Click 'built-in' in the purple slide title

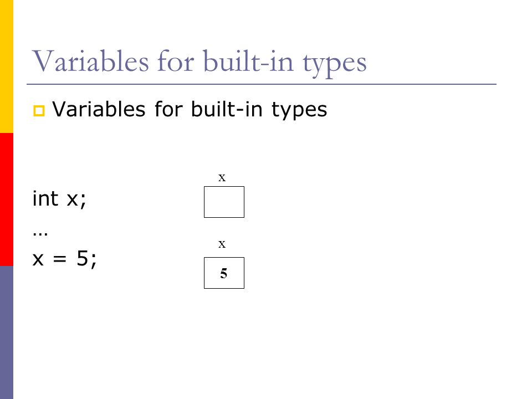(248, 61)
